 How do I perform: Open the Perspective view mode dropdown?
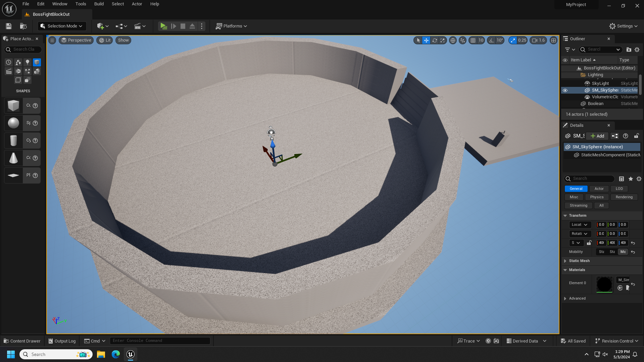(76, 40)
